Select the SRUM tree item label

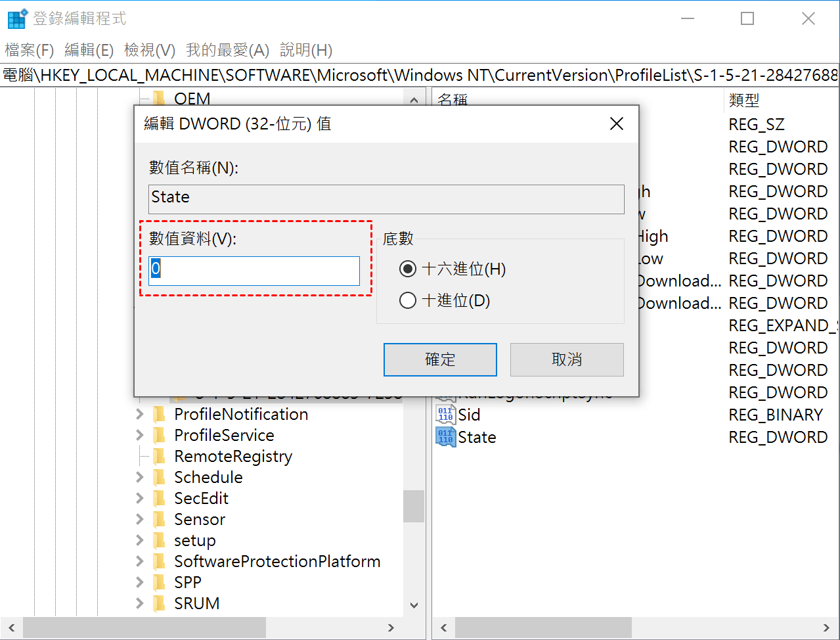(x=197, y=603)
